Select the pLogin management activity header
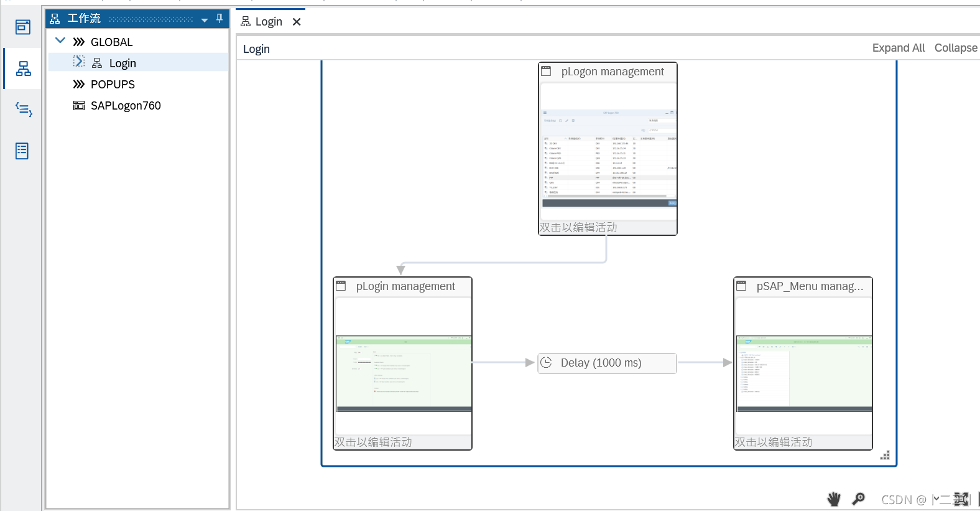Viewport: 980px width, 511px height. 402,286
